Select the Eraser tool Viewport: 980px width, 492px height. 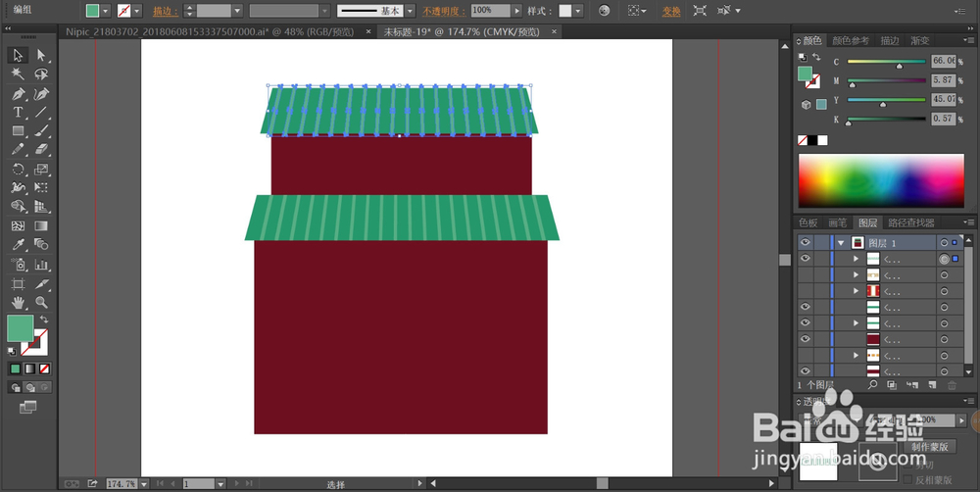[41, 149]
